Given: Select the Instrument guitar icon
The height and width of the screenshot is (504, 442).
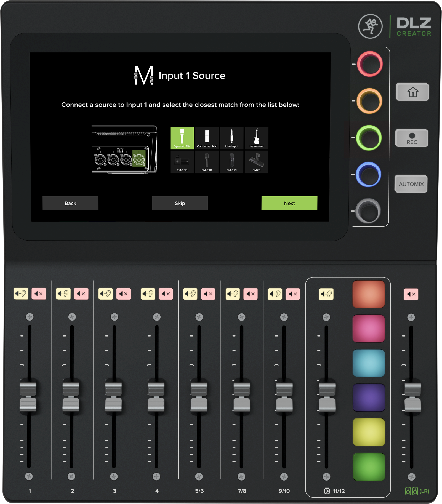Looking at the screenshot, I should (256, 138).
